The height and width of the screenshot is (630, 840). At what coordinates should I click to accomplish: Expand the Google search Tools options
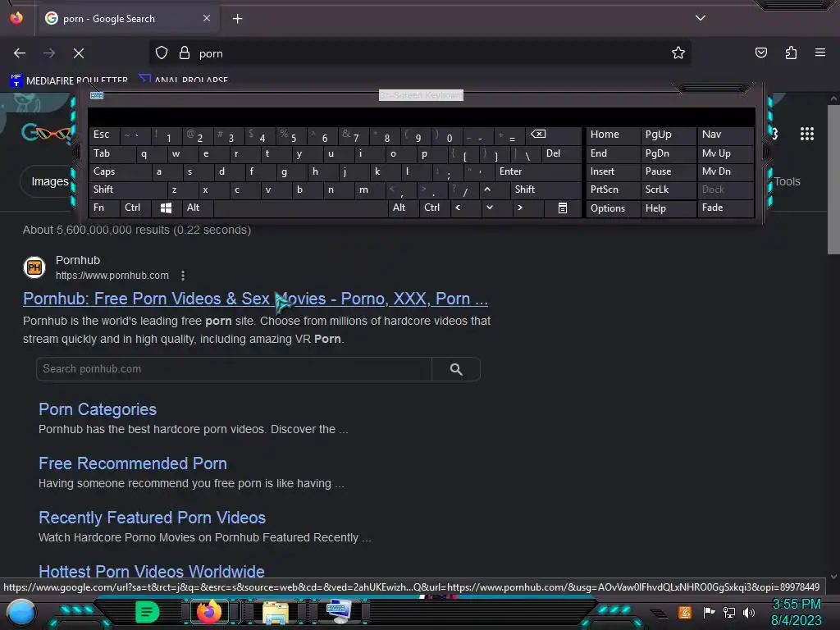(x=787, y=181)
